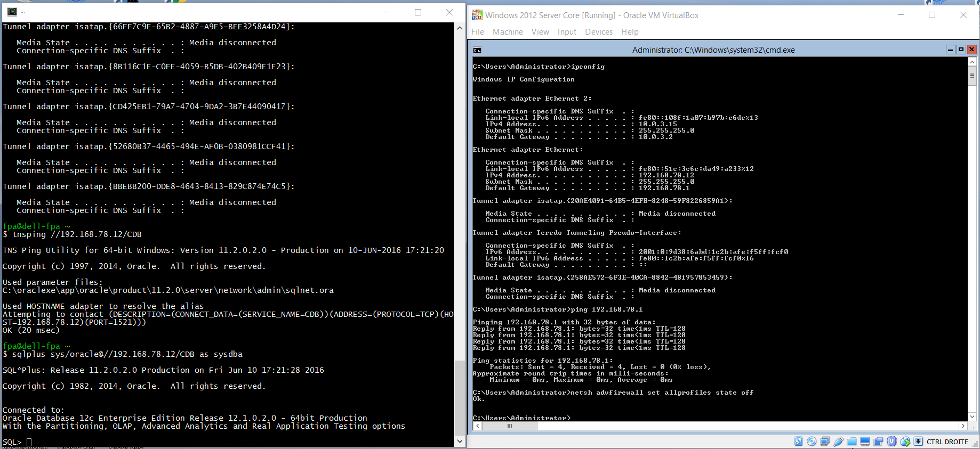980x449 pixels.
Task: Open the Help menu in VirtualBox
Action: coord(630,32)
